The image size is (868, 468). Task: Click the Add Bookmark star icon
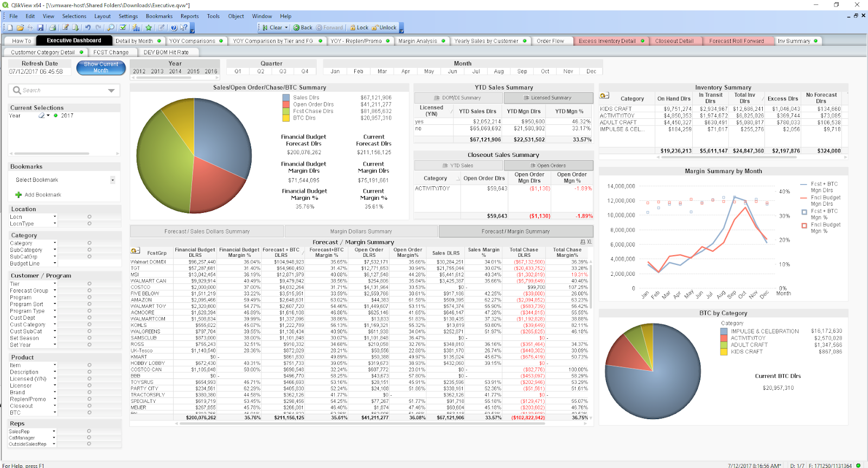148,27
